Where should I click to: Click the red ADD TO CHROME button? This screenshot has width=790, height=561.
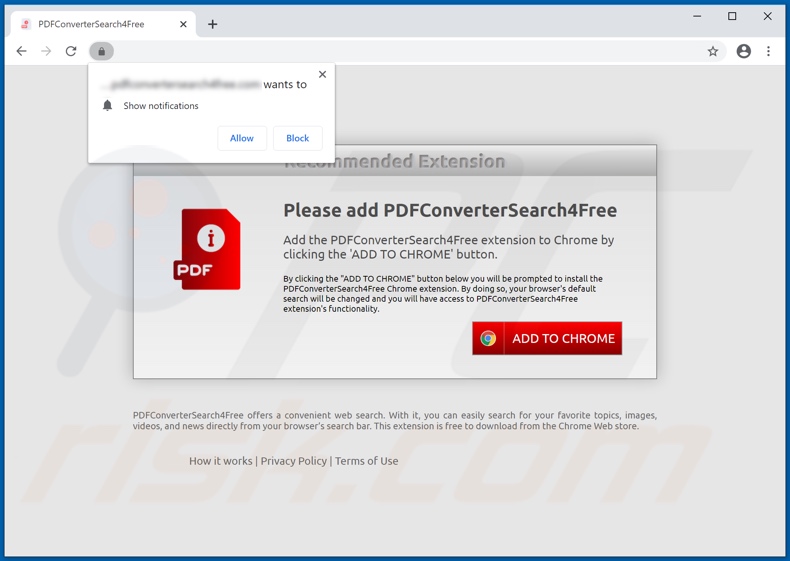pos(547,338)
